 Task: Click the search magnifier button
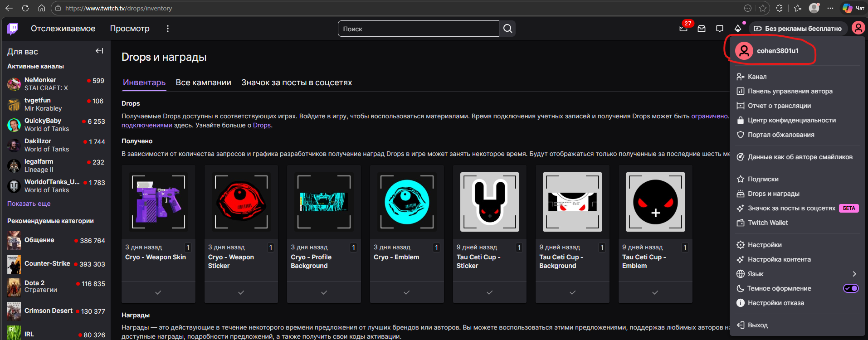pos(507,29)
